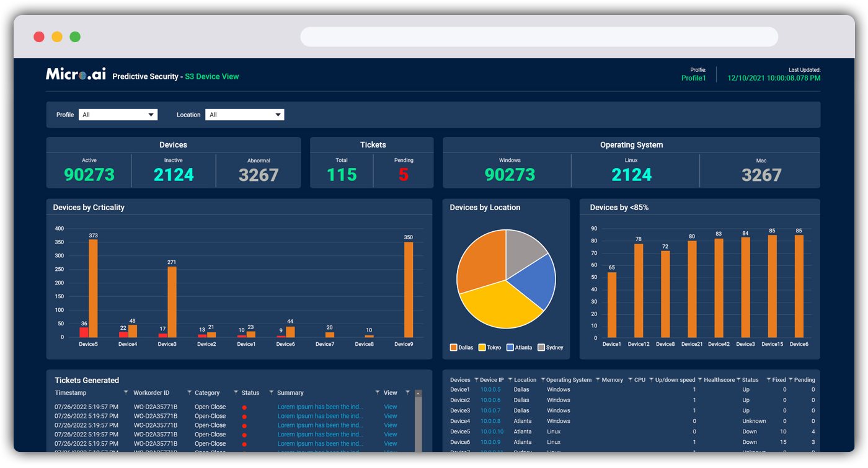The height and width of the screenshot is (468, 868).
Task: Open the Healthscore column filter
Action: [x=738, y=379]
